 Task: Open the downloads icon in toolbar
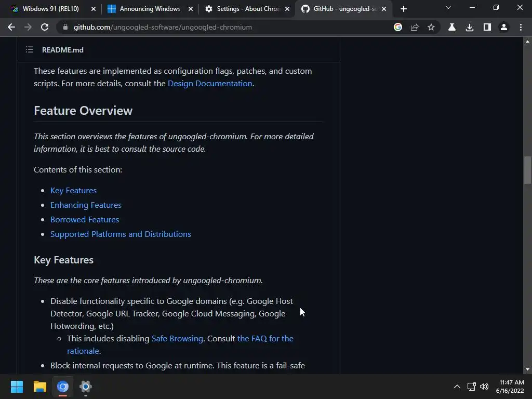[470, 27]
